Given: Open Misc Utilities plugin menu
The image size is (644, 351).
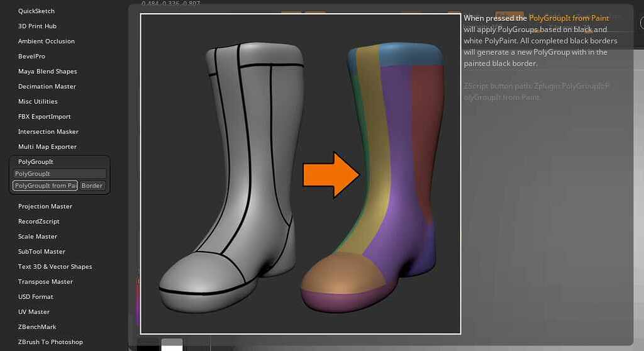Looking at the screenshot, I should coord(38,101).
